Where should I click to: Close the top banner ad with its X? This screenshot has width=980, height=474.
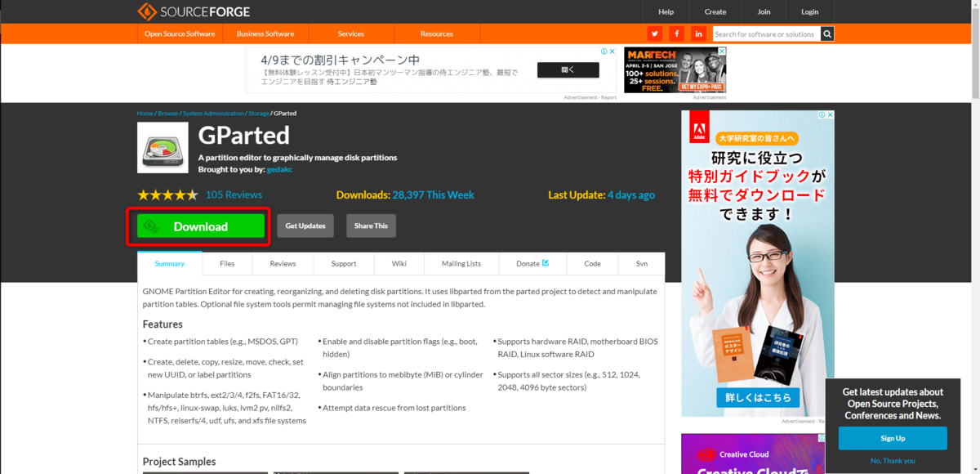(612, 51)
